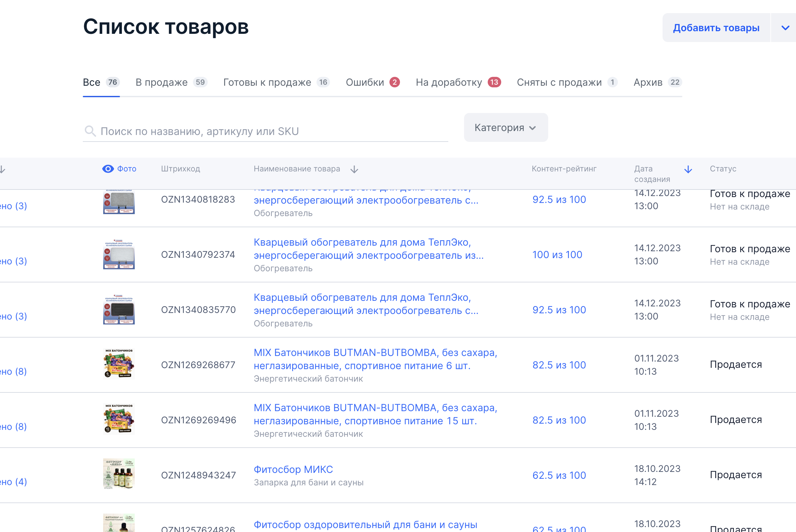
Task: Click the Добавить товары button
Action: [716, 28]
